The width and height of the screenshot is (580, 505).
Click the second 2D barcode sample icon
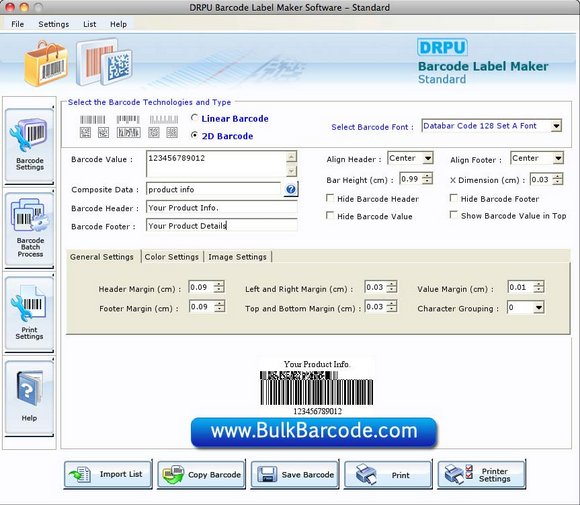103,132
